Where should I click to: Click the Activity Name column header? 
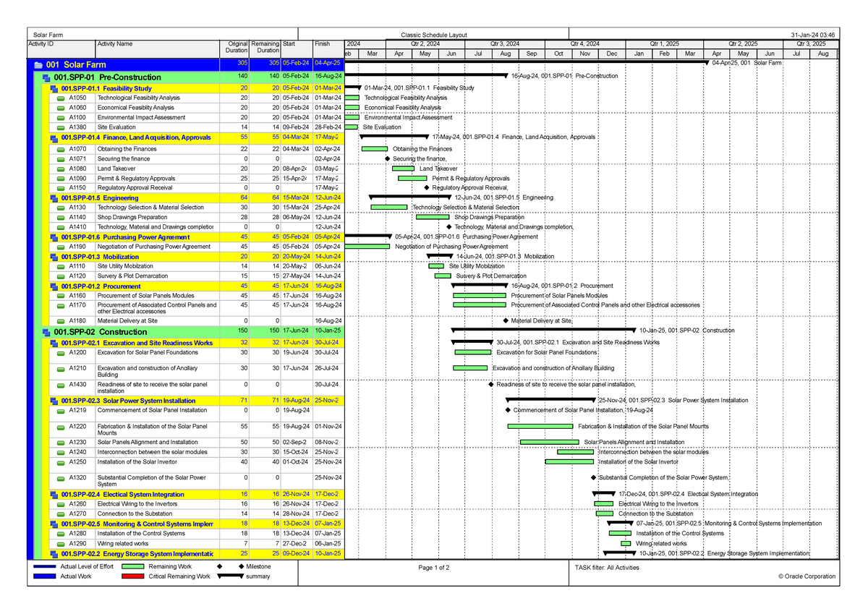[x=116, y=44]
